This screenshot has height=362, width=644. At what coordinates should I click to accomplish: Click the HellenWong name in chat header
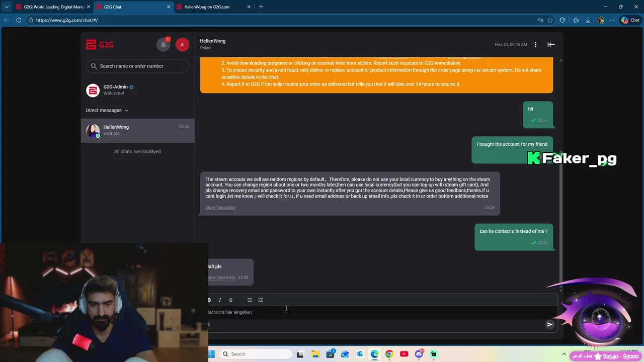(212, 41)
